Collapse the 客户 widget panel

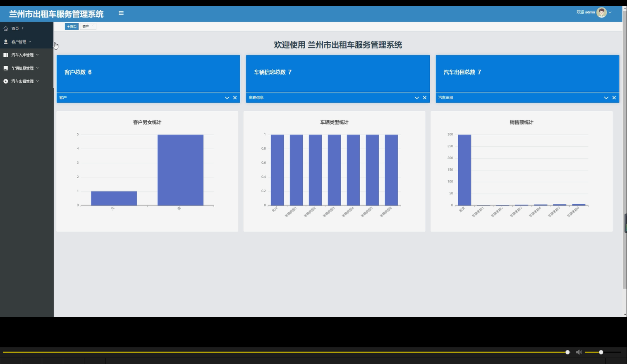click(227, 98)
